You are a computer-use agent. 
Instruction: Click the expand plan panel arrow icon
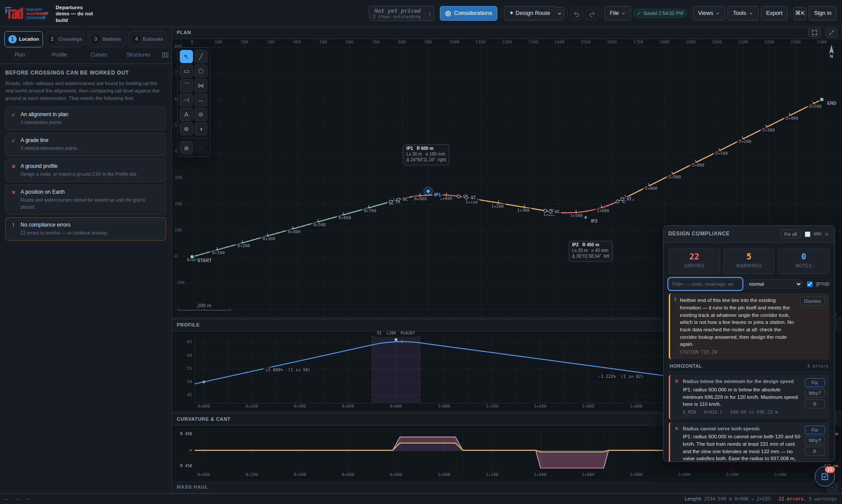click(x=831, y=32)
